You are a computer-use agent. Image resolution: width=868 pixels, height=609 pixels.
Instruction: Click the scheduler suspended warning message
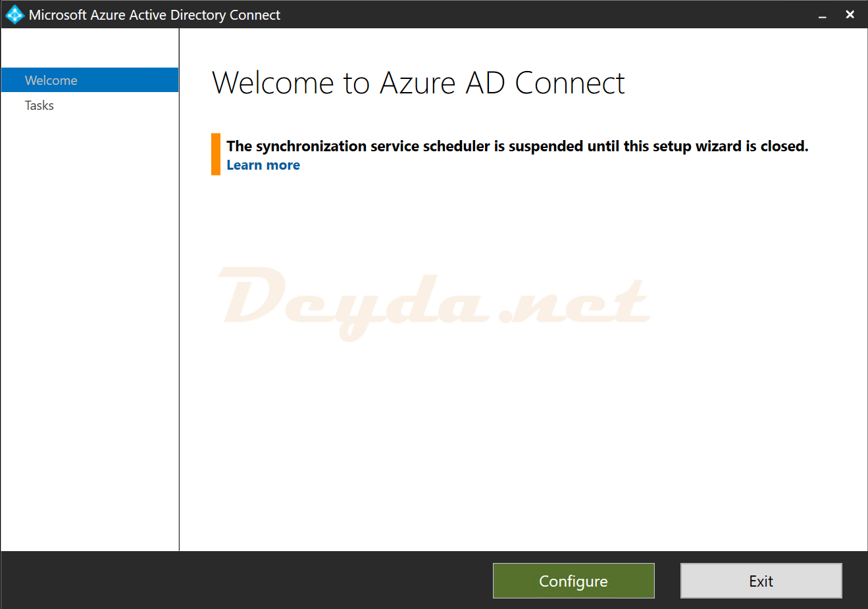tap(517, 146)
